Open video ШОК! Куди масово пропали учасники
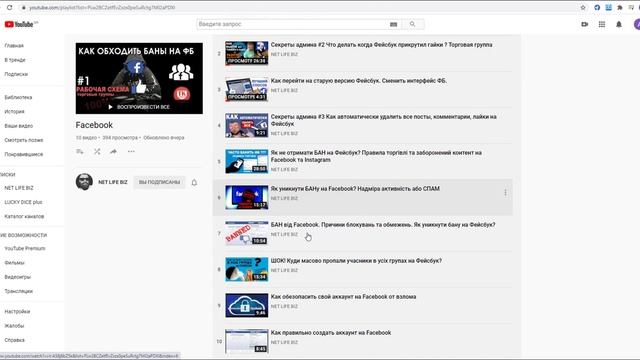The width and height of the screenshot is (640, 360). (x=356, y=260)
